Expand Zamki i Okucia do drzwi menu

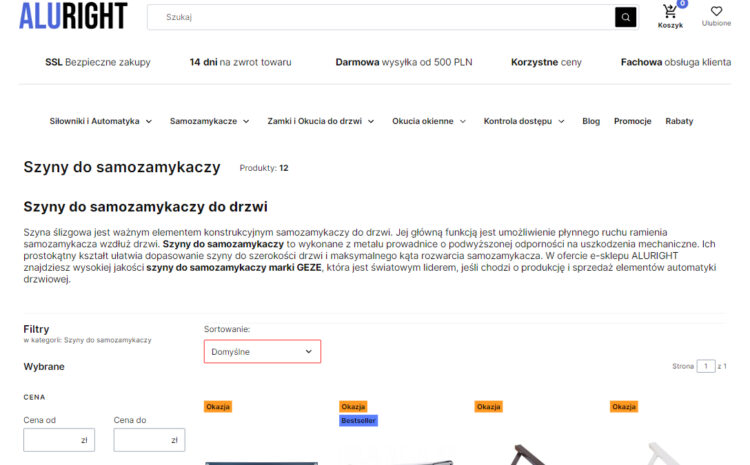(320, 122)
